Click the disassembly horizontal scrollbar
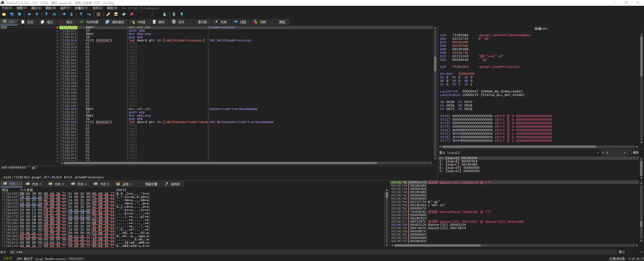The width and height of the screenshot is (644, 261). pyautogui.click(x=220, y=163)
